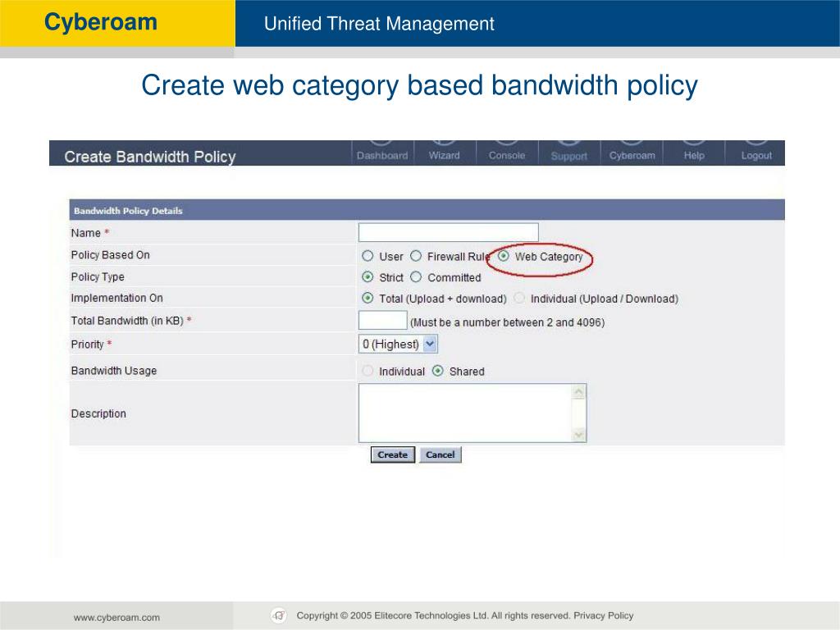The image size is (840, 630).
Task: Open the Dashboard nav item
Action: tap(382, 155)
